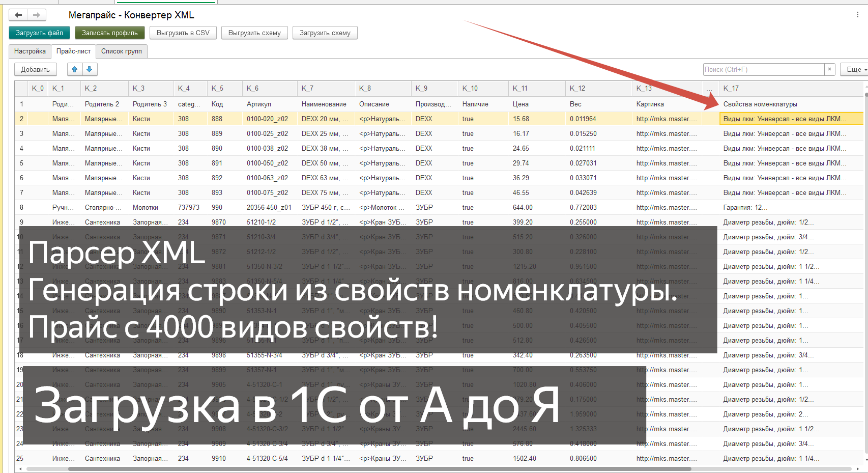Viewport: 868px width, 473px height.
Task: Click the K_7 column header
Action: pos(327,89)
